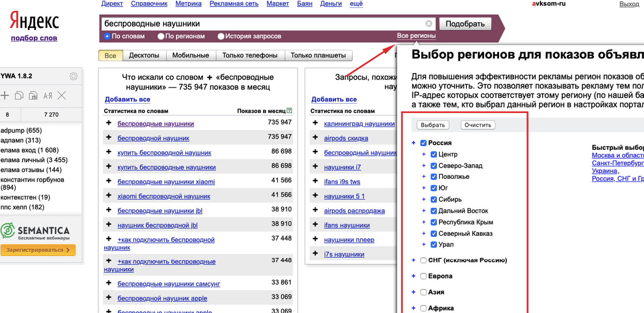This screenshot has height=313, width=644.
Task: Add 'беспроводные наушники xiaomi' with plus icon
Action: (109, 181)
